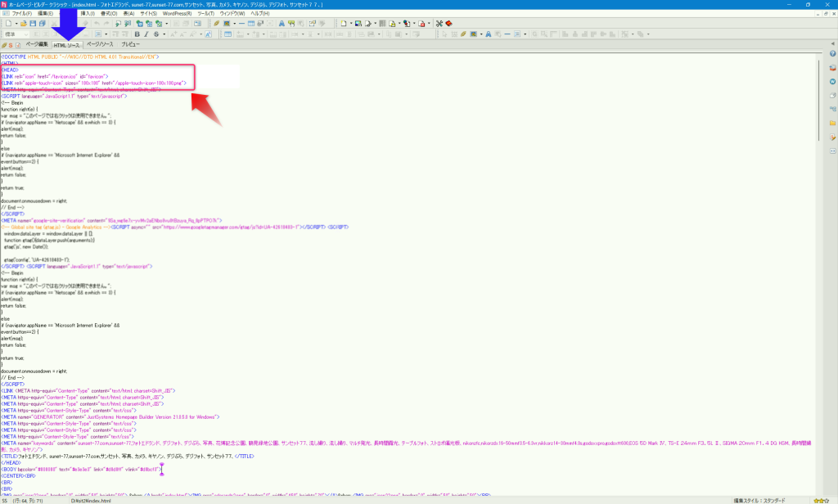The width and height of the screenshot is (838, 504).
Task: Click the horizontal line insert icon
Action: [241, 24]
